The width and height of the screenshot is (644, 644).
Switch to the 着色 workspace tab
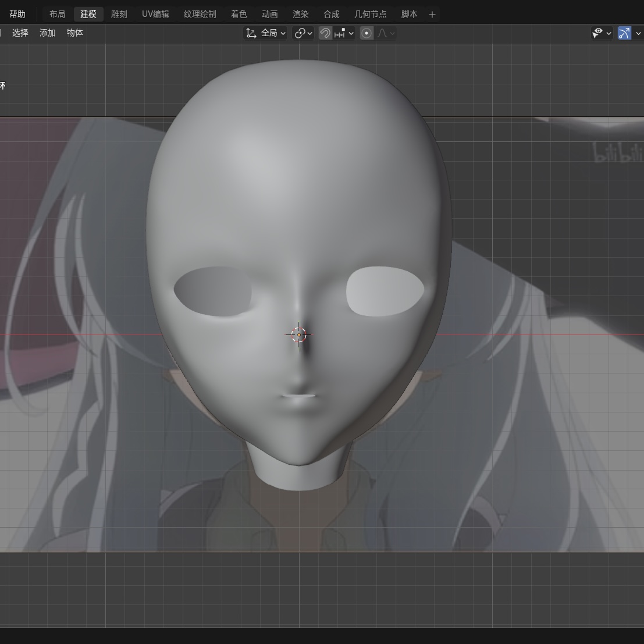coord(239,15)
